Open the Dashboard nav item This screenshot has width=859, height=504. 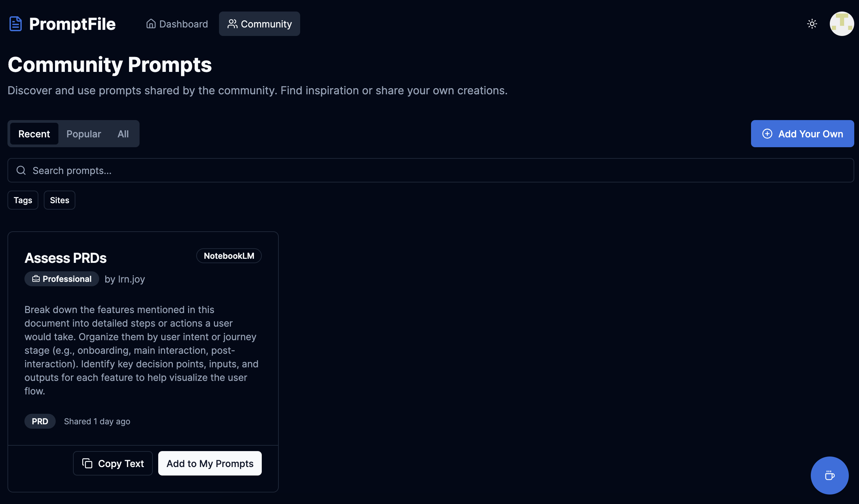[177, 24]
